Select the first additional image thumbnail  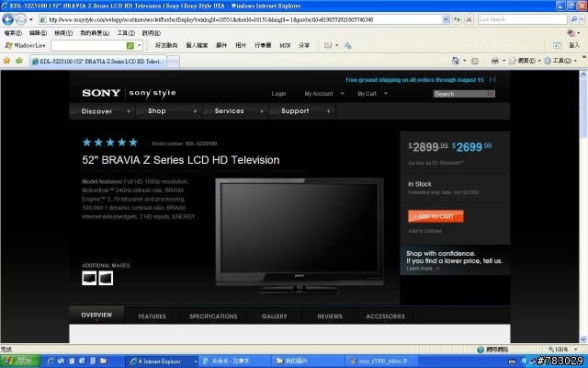coord(89,278)
